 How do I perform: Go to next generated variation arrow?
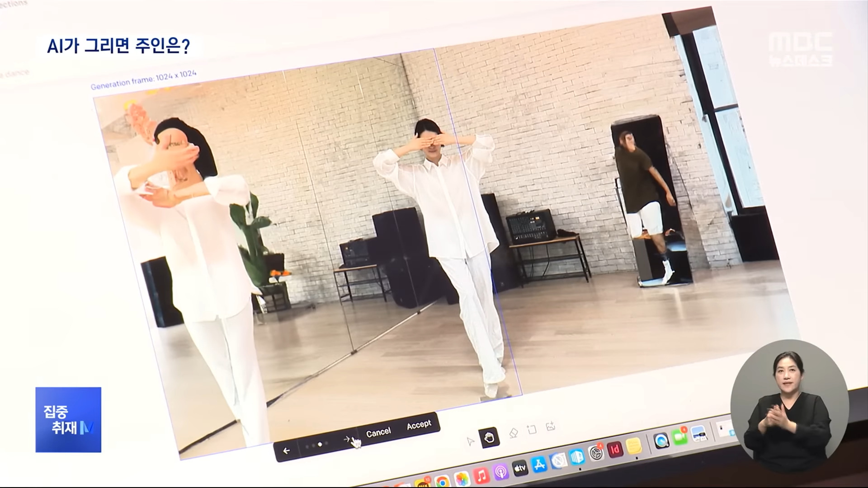click(347, 439)
